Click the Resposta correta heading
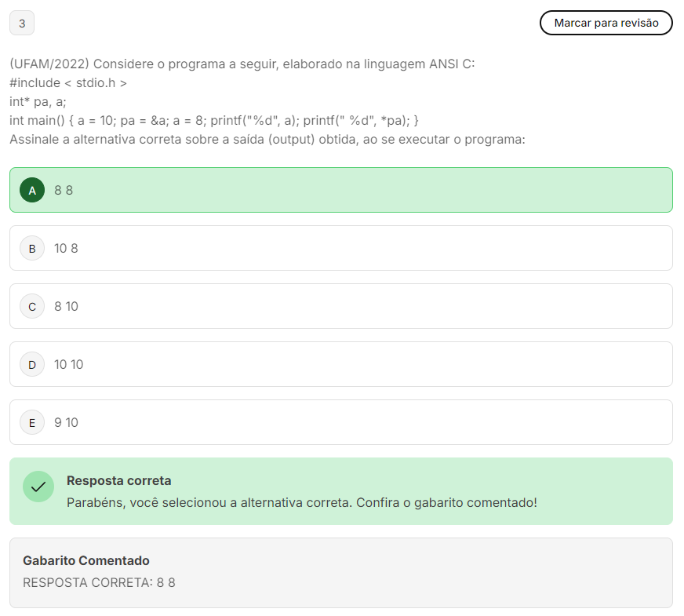684x616 pixels. tap(118, 480)
